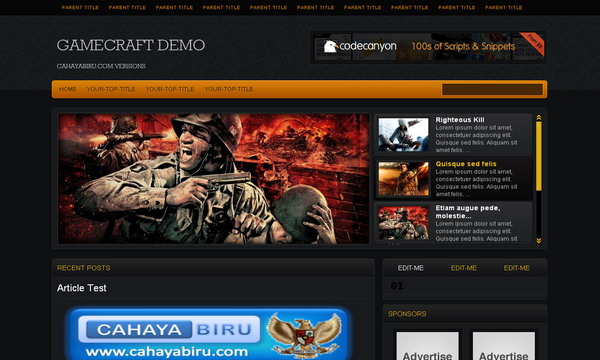Viewport: 600px width, 360px height.
Task: Click the first PARENT TITLE top link
Action: 80,7
